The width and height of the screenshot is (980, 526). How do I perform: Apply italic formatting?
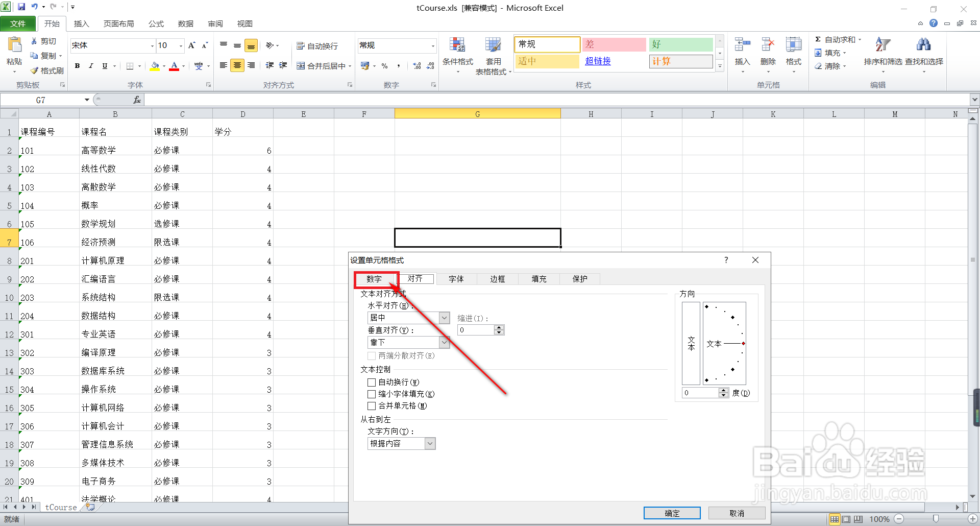(x=91, y=65)
